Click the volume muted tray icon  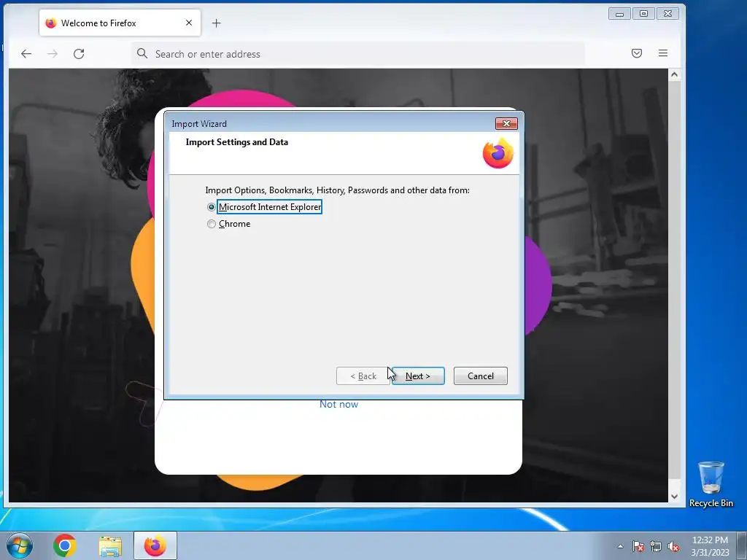673,546
